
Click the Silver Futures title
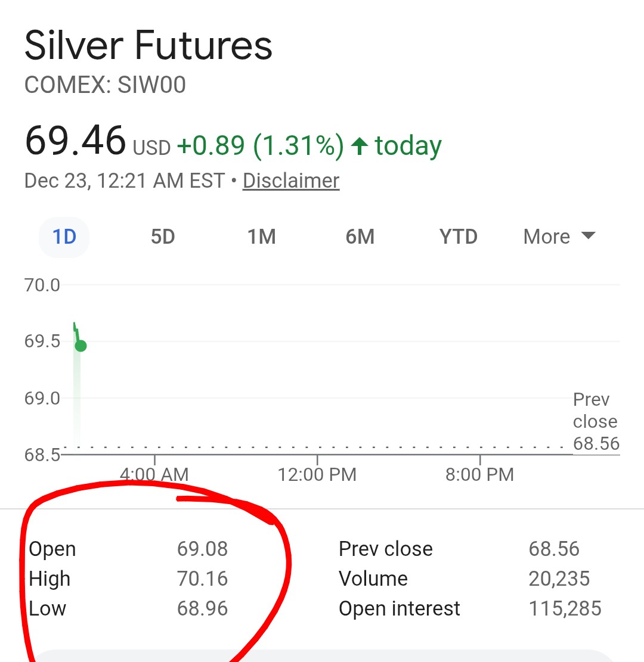(x=148, y=46)
